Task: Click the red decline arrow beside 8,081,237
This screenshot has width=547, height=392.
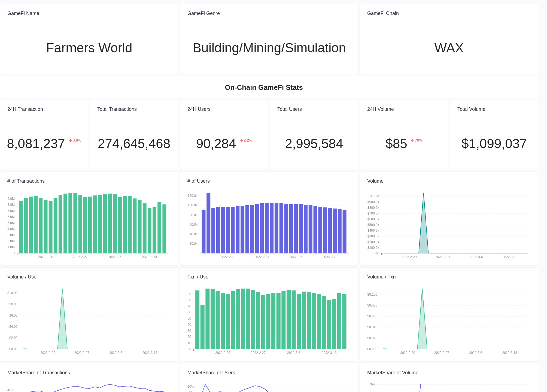Action: point(75,140)
